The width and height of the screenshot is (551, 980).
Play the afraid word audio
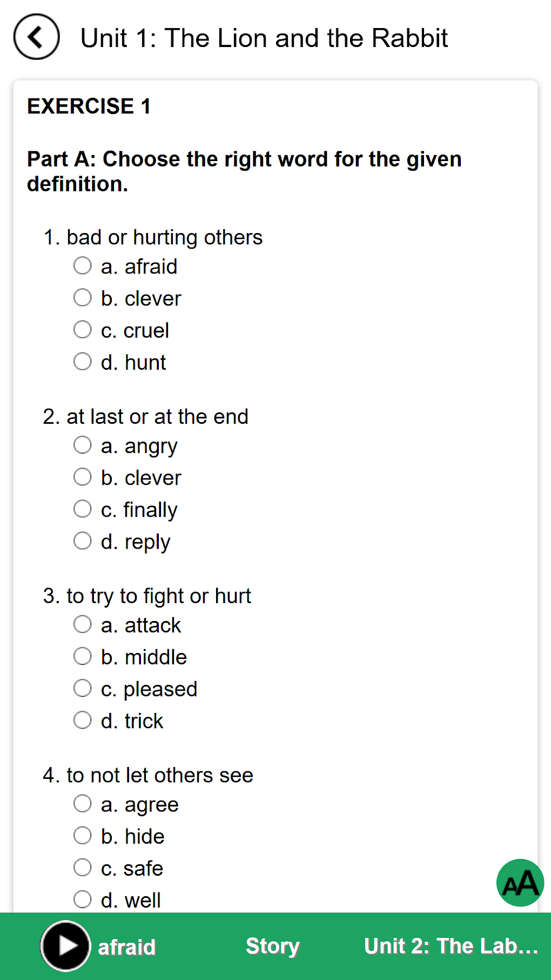(x=65, y=946)
